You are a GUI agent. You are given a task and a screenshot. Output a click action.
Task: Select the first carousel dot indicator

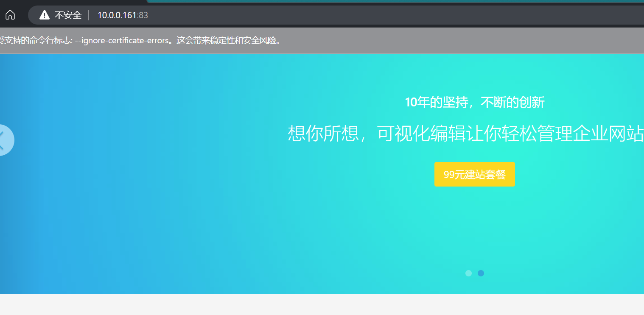(x=468, y=273)
